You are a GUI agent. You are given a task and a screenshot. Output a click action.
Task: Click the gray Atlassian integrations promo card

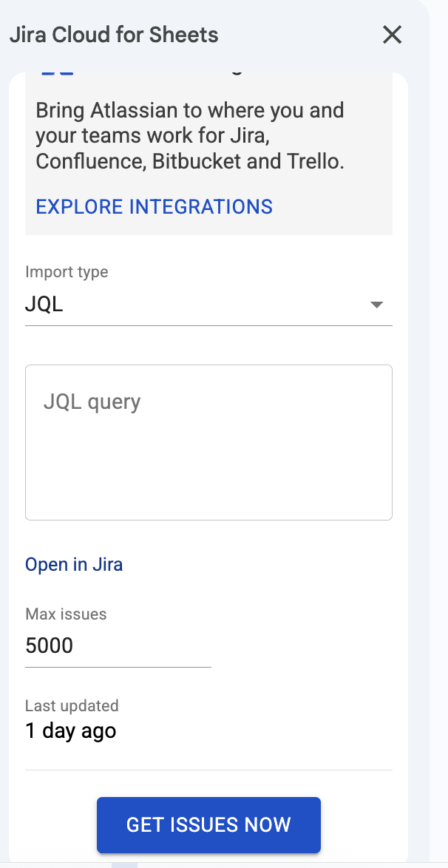pyautogui.click(x=208, y=154)
